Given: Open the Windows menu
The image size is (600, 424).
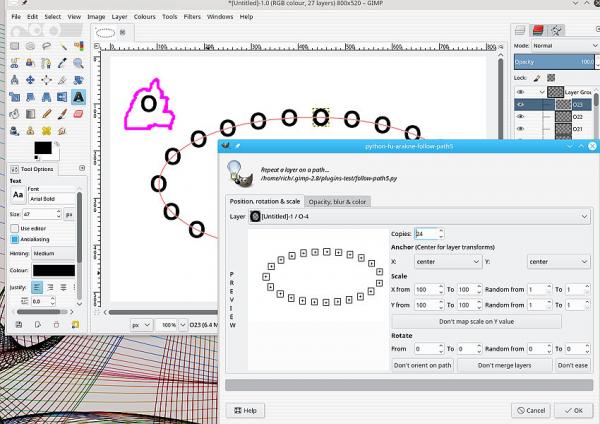Looking at the screenshot, I should click(x=220, y=17).
